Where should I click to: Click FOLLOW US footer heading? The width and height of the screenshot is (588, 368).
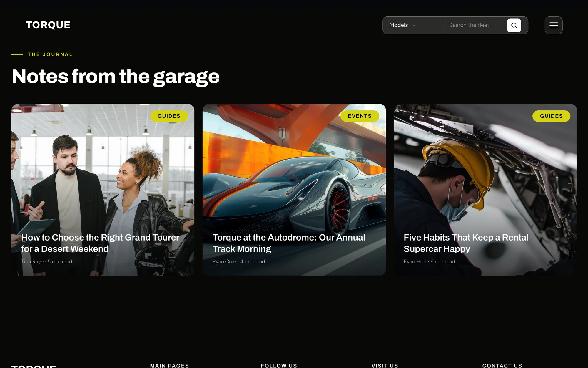[x=279, y=365]
